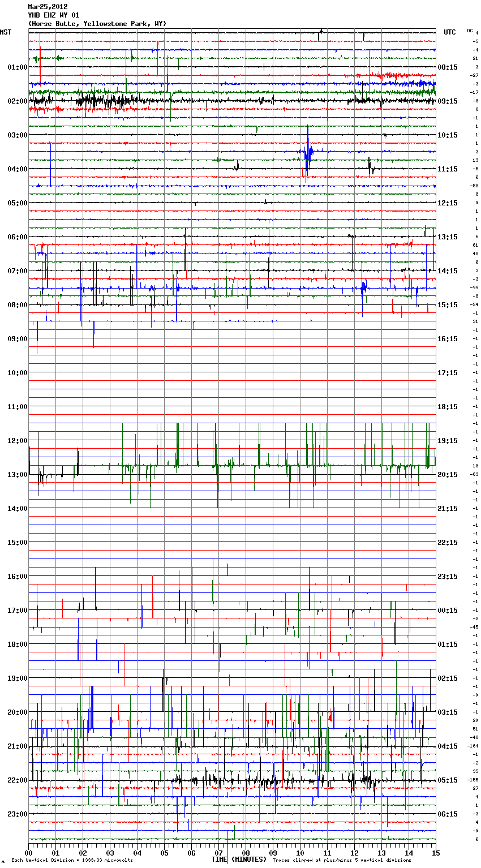Click the 05 minute tick label

164,852
